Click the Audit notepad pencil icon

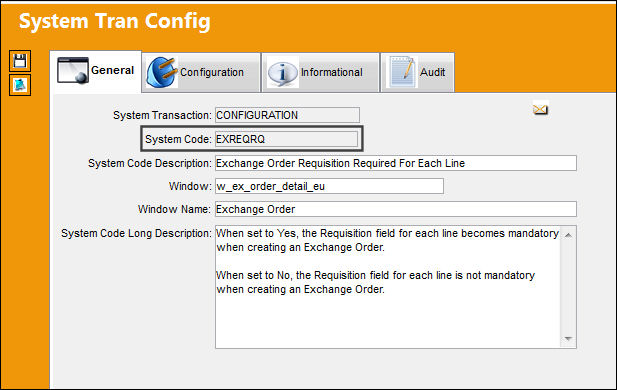(x=402, y=72)
